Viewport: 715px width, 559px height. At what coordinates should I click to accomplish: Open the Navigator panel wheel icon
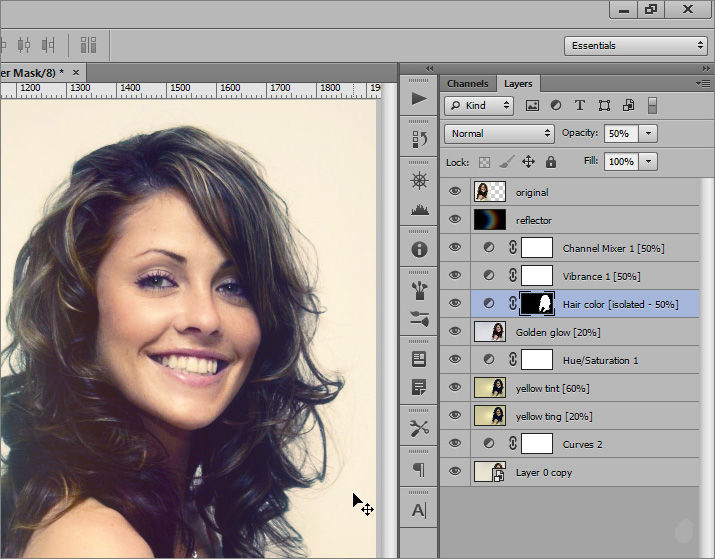pyautogui.click(x=419, y=181)
